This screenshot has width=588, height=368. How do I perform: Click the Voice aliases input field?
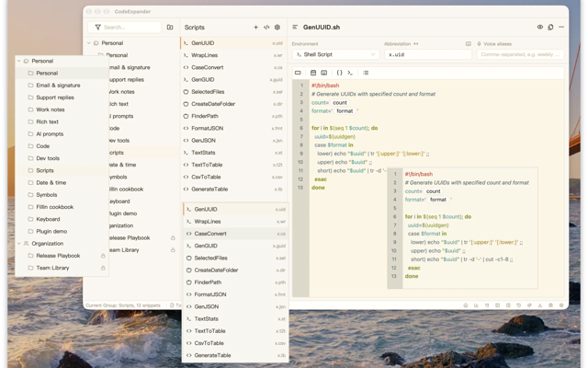520,54
